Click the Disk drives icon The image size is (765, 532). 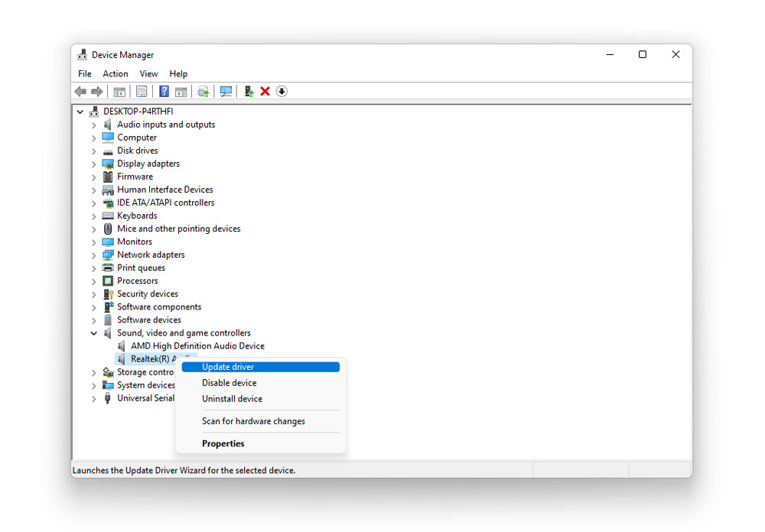108,151
